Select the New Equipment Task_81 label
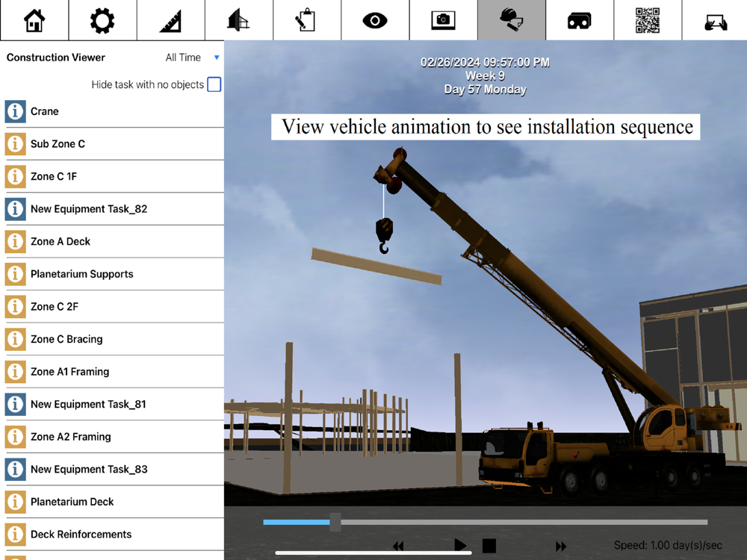747x560 pixels. coord(89,404)
